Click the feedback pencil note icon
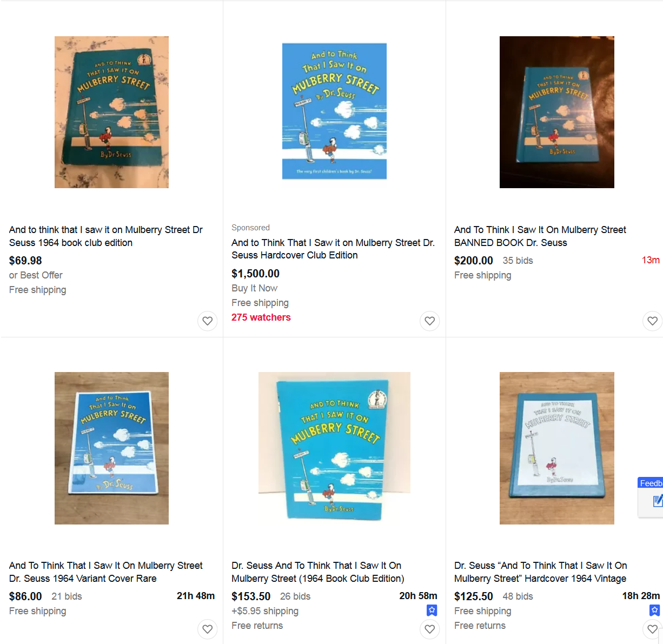This screenshot has width=663, height=644. (x=658, y=501)
